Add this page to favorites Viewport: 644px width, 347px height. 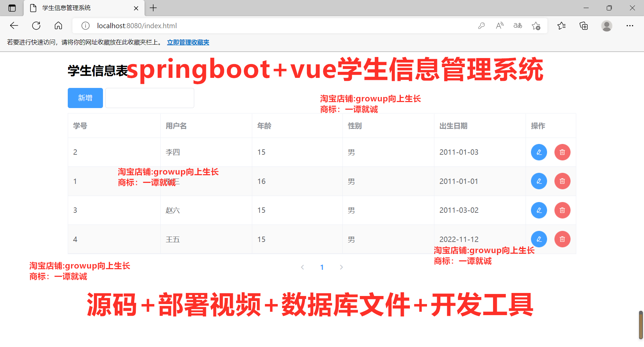point(536,26)
